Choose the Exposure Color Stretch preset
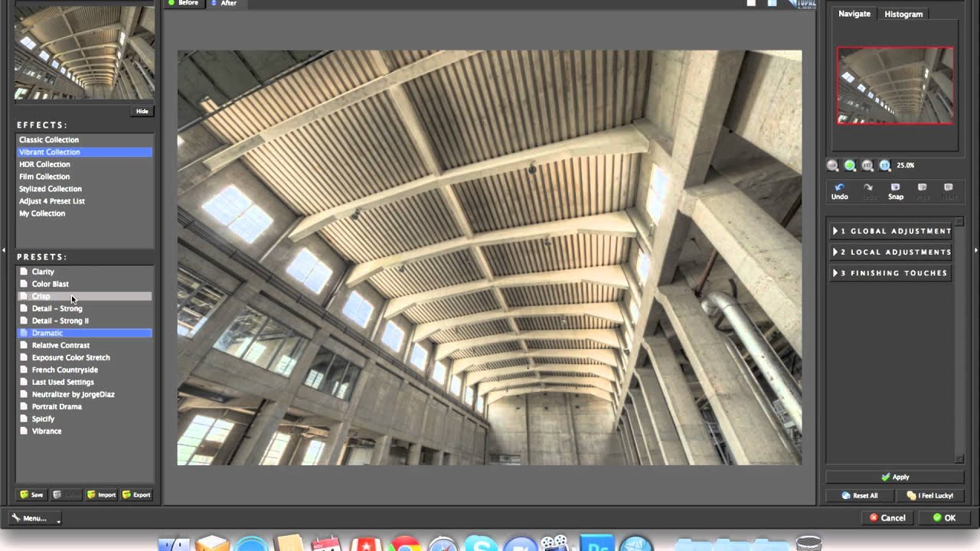This screenshot has height=551, width=980. (85, 357)
